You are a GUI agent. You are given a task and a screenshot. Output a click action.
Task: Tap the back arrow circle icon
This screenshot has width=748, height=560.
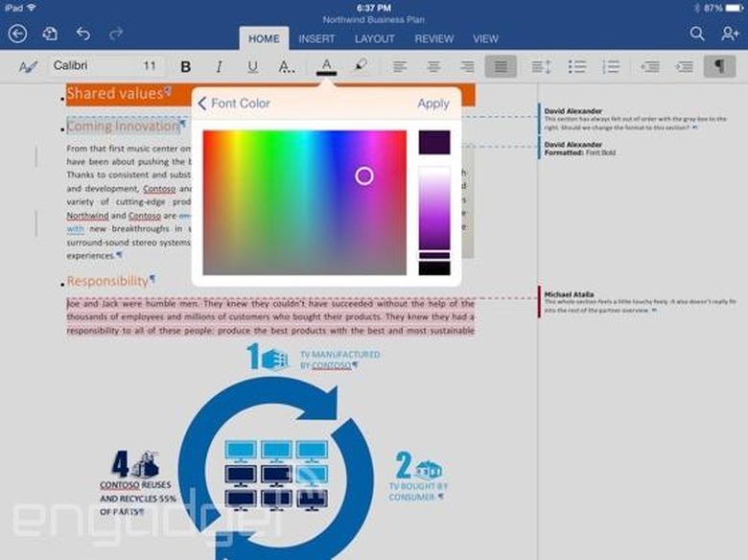pyautogui.click(x=17, y=34)
